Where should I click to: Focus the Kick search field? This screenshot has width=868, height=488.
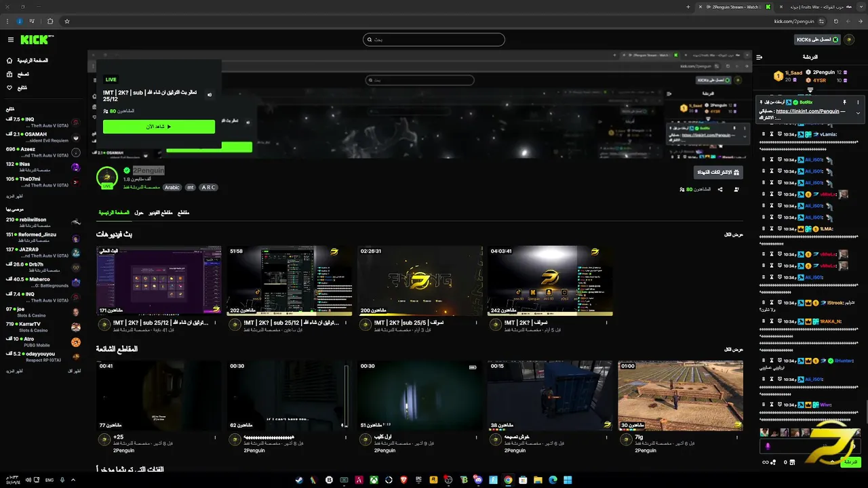point(433,40)
